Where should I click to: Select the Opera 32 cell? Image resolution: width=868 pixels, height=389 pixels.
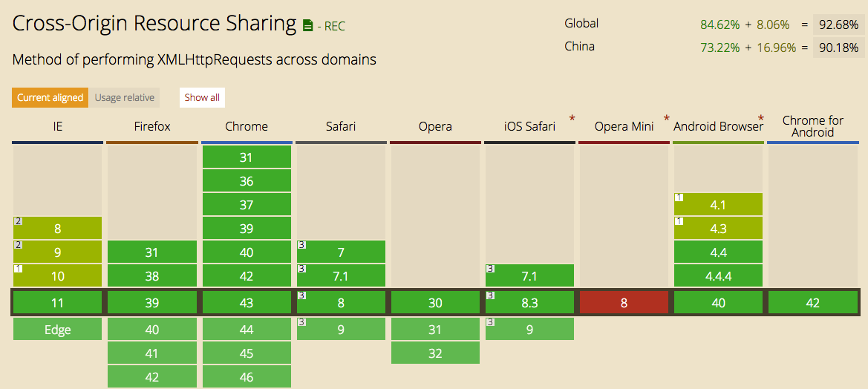coord(435,353)
